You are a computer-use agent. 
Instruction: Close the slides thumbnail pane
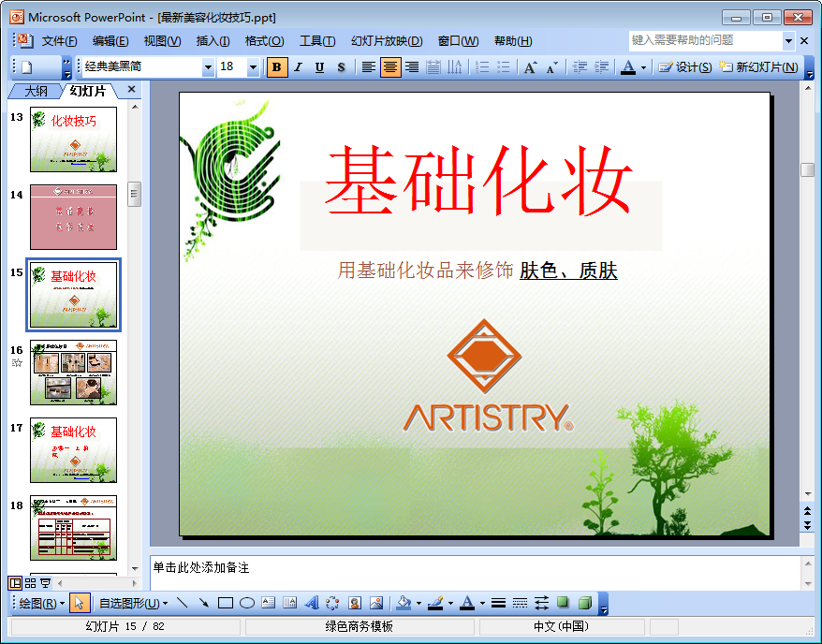132,90
